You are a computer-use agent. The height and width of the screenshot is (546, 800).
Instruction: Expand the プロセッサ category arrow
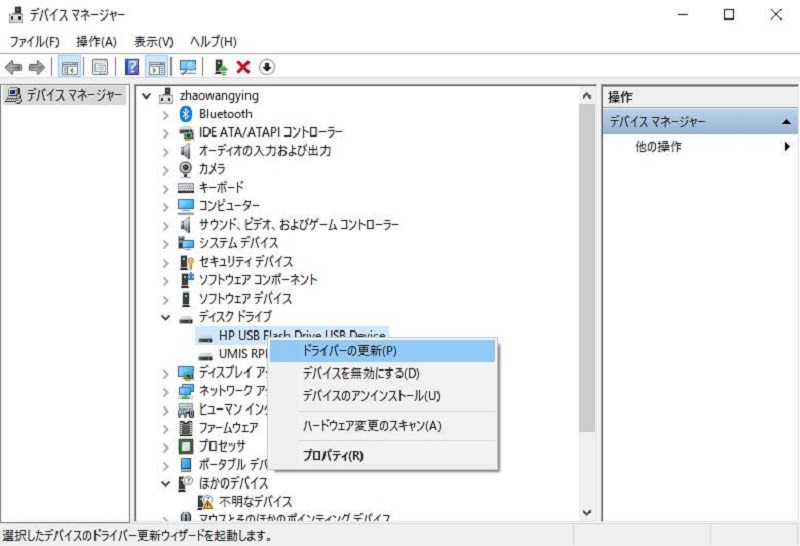pos(165,448)
